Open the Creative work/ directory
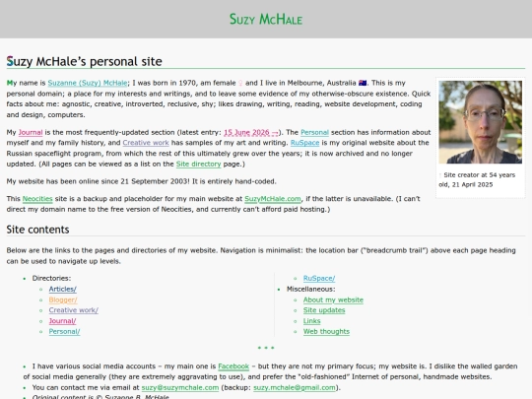The width and height of the screenshot is (532, 399). click(74, 310)
